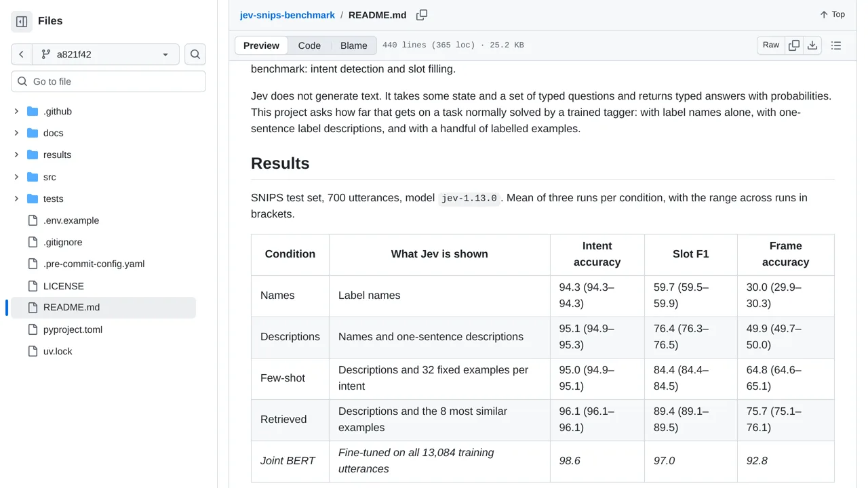Image resolution: width=868 pixels, height=488 pixels.
Task: Expand the docs folder chevron
Action: (x=16, y=133)
